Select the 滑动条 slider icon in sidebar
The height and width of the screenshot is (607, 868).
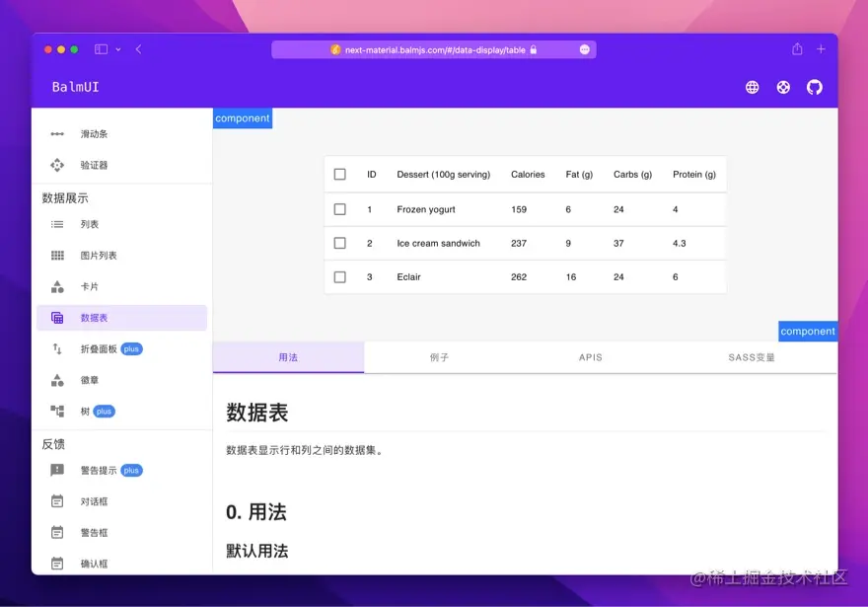[x=56, y=134]
